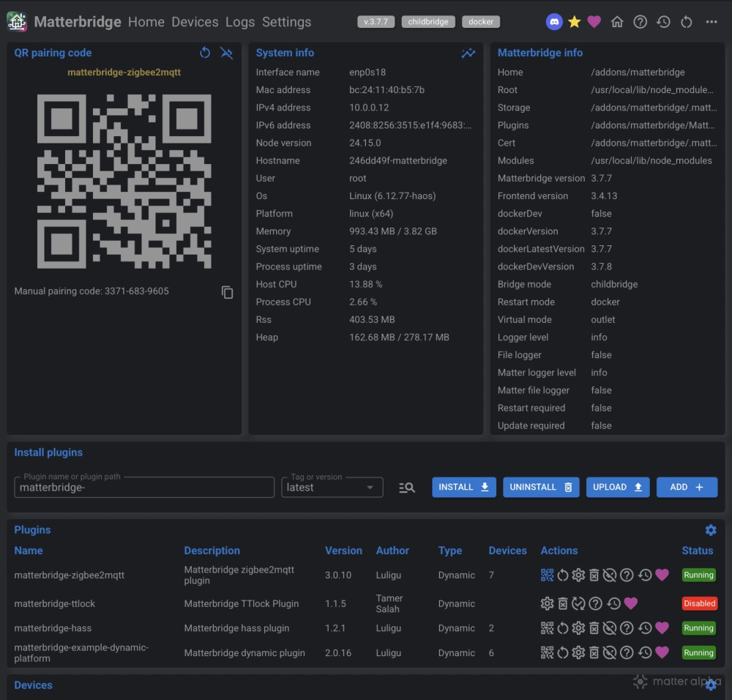The width and height of the screenshot is (732, 700).
Task: Disable the example-dynamic-platform plugin
Action: [609, 652]
